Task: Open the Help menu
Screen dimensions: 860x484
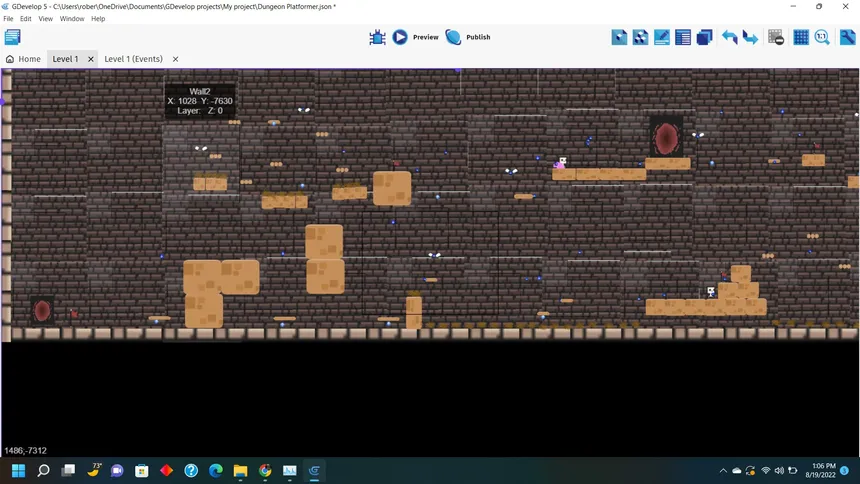Action: click(98, 19)
